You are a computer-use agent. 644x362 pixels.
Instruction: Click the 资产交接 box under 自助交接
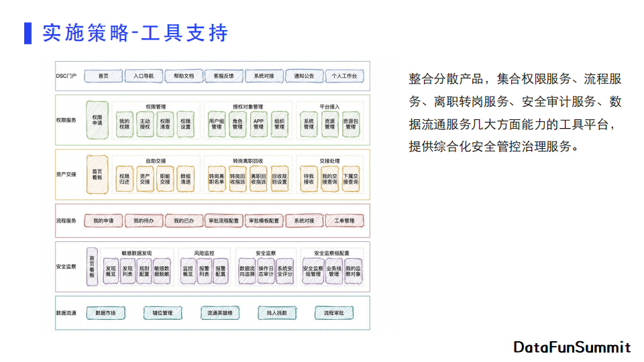145,179
